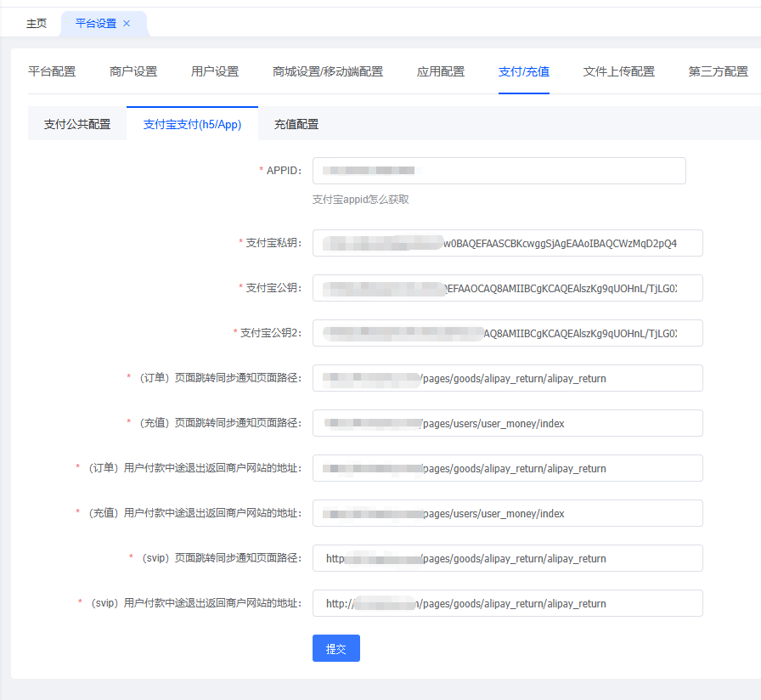Edit the (充值) 页面跳转同步通知页面路径 field
The width and height of the screenshot is (761, 700).
pyautogui.click(x=507, y=423)
